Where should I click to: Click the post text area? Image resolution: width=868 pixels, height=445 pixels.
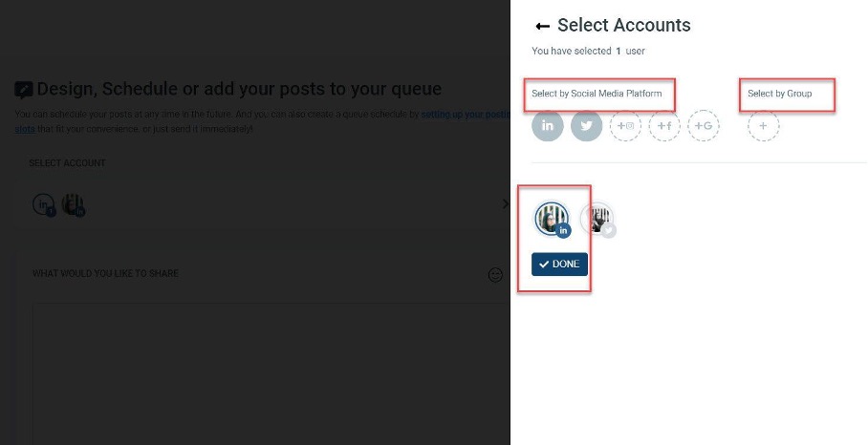pyautogui.click(x=271, y=373)
